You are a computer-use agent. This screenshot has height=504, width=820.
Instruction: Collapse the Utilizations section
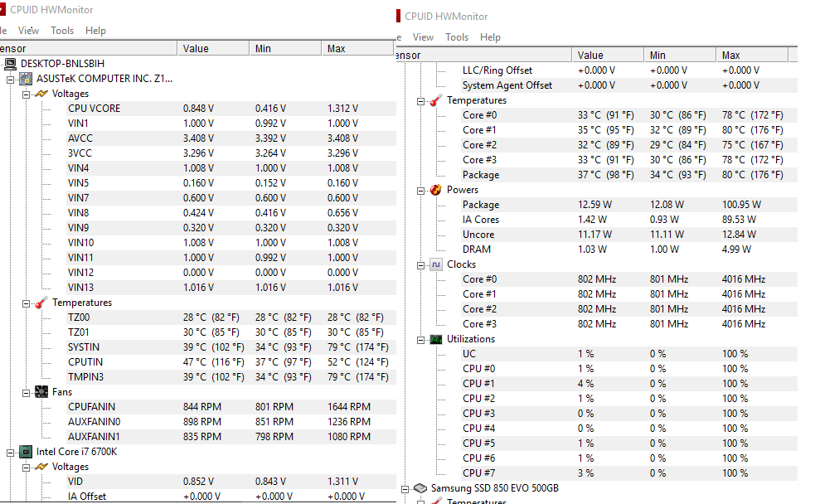[420, 341]
